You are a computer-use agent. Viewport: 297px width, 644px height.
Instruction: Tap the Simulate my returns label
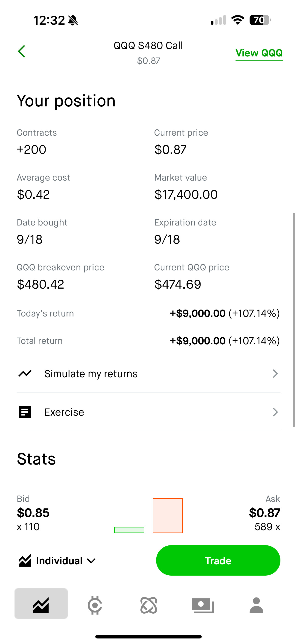click(x=91, y=374)
